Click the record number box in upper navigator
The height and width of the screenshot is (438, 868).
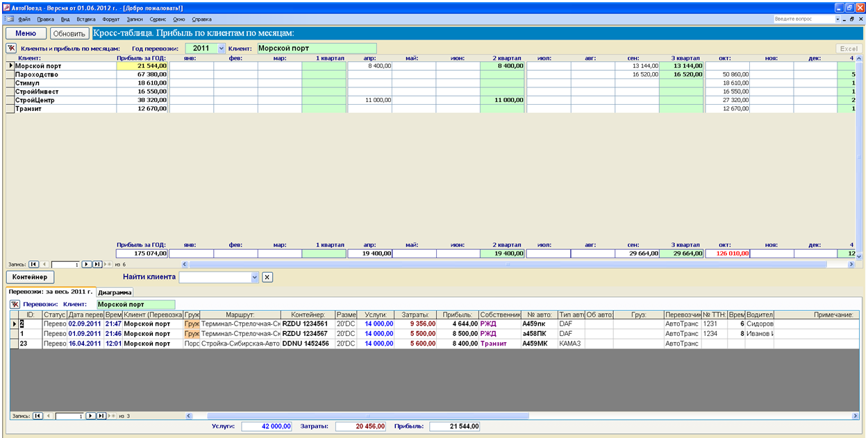(66, 264)
